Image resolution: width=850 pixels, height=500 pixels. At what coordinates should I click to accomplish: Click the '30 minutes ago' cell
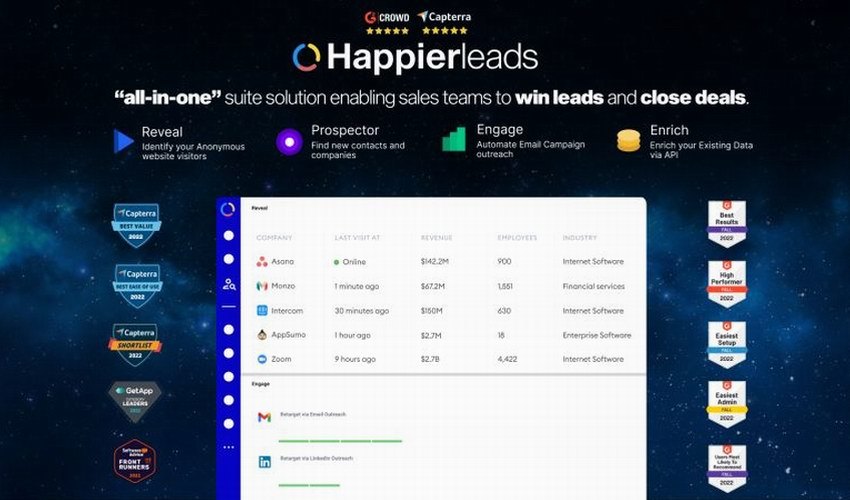point(362,311)
